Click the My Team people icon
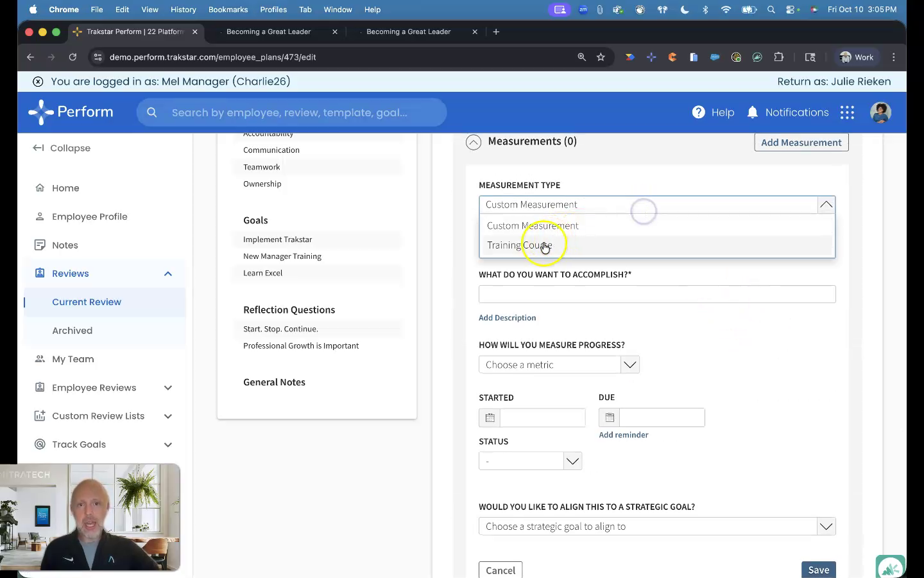Screen dimensions: 924x578 pos(40,358)
